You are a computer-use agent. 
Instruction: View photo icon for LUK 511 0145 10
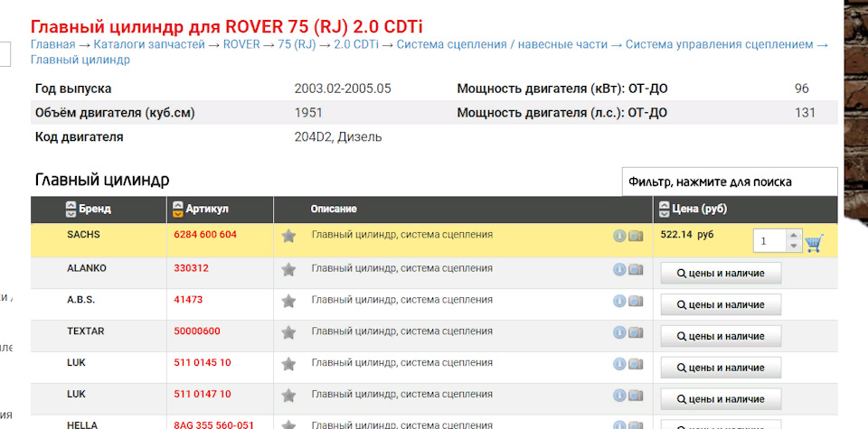click(x=636, y=364)
